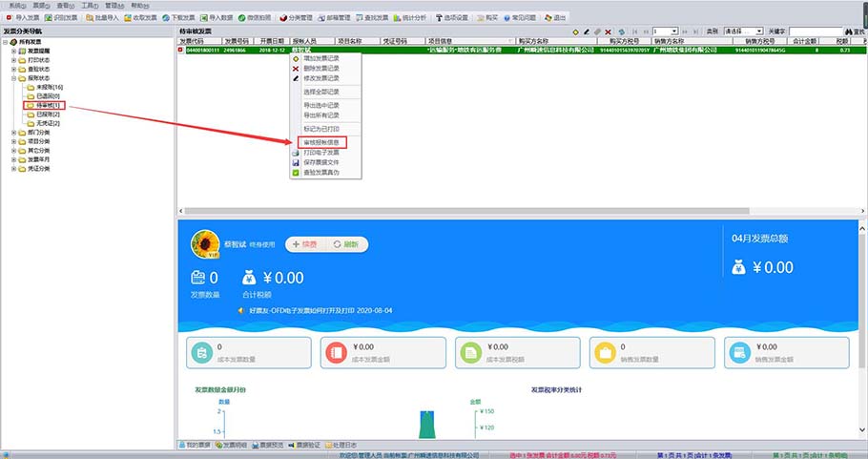Expand the 发票提醒 tree node
This screenshot has height=459, width=868.
point(14,51)
